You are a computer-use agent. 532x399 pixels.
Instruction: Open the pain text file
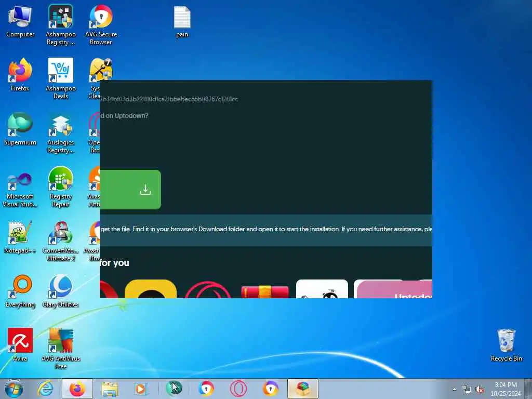(x=182, y=22)
